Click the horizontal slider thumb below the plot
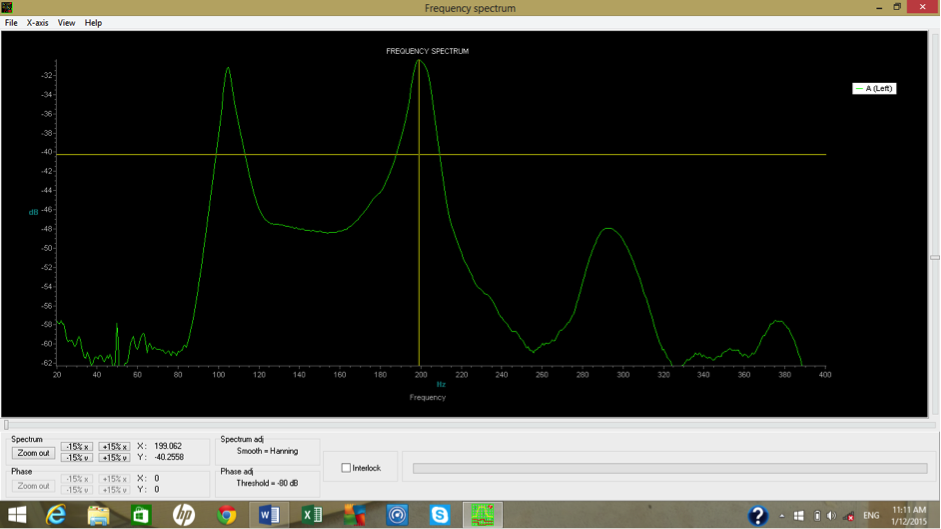Screen dimensions: 941x529 (7, 425)
